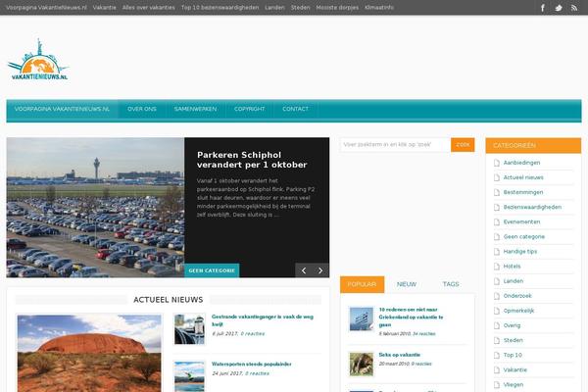Click page icon beside Hotels category
The width and height of the screenshot is (588, 392).
(x=497, y=267)
